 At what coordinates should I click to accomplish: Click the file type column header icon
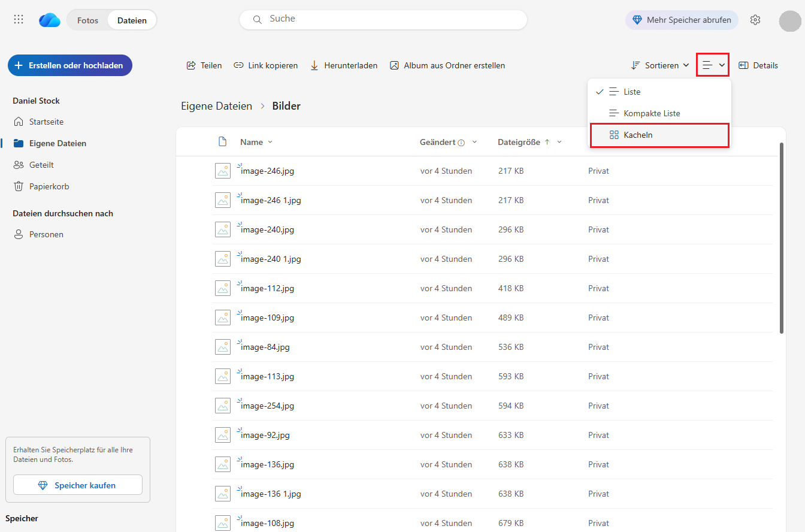[x=223, y=142]
